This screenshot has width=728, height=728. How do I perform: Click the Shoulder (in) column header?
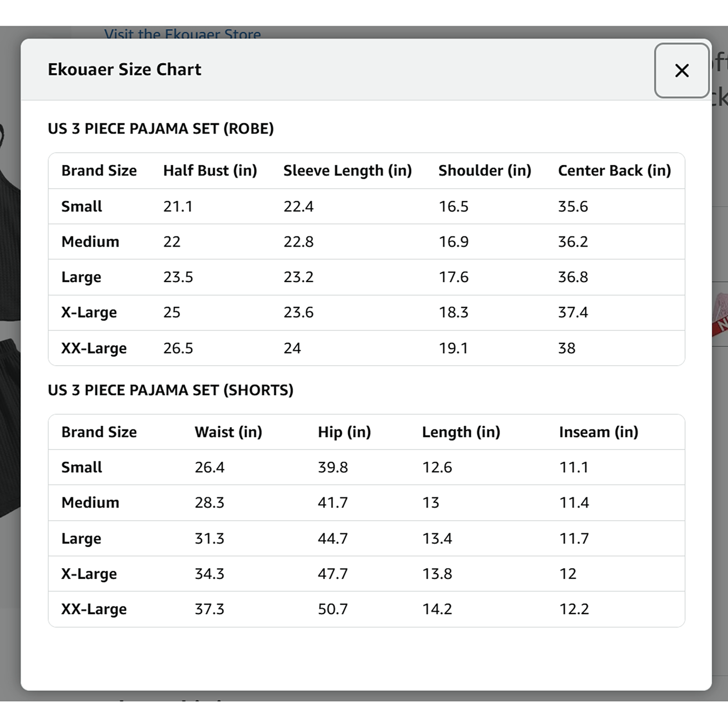(485, 171)
